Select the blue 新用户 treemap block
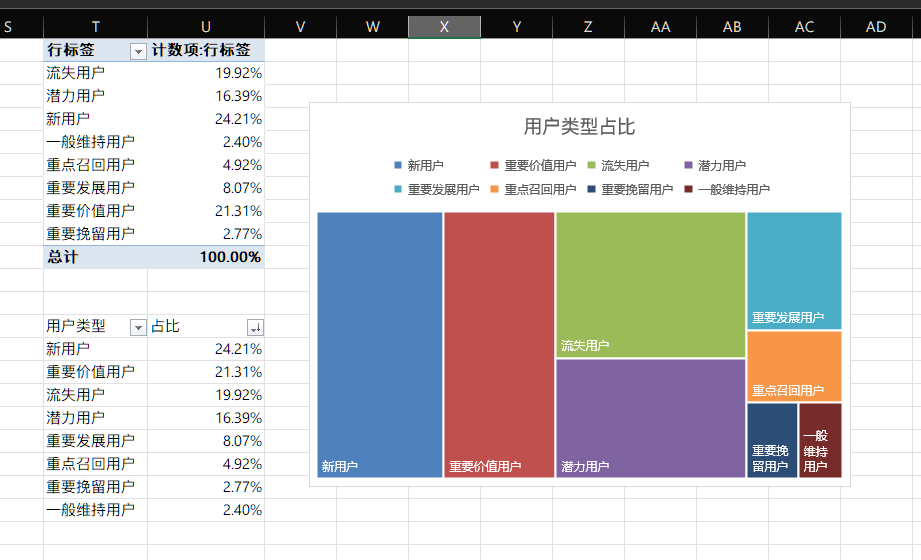This screenshot has width=921, height=560. 380,340
